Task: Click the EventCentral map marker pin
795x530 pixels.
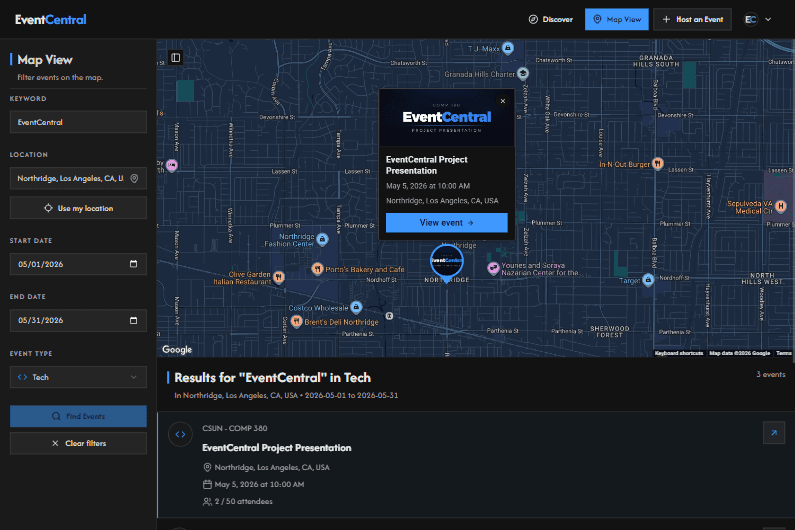Action: pyautogui.click(x=446, y=262)
